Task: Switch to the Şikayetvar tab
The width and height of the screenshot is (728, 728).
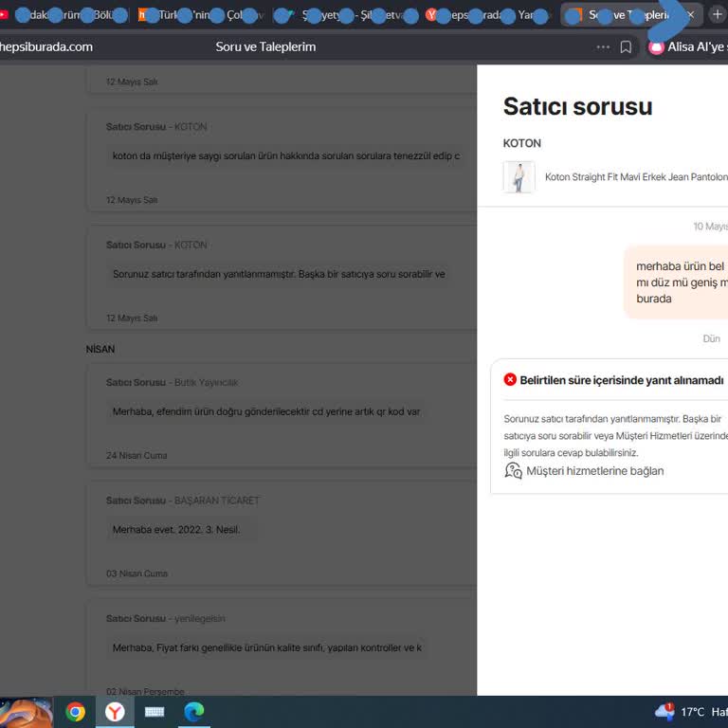Action: (346, 15)
